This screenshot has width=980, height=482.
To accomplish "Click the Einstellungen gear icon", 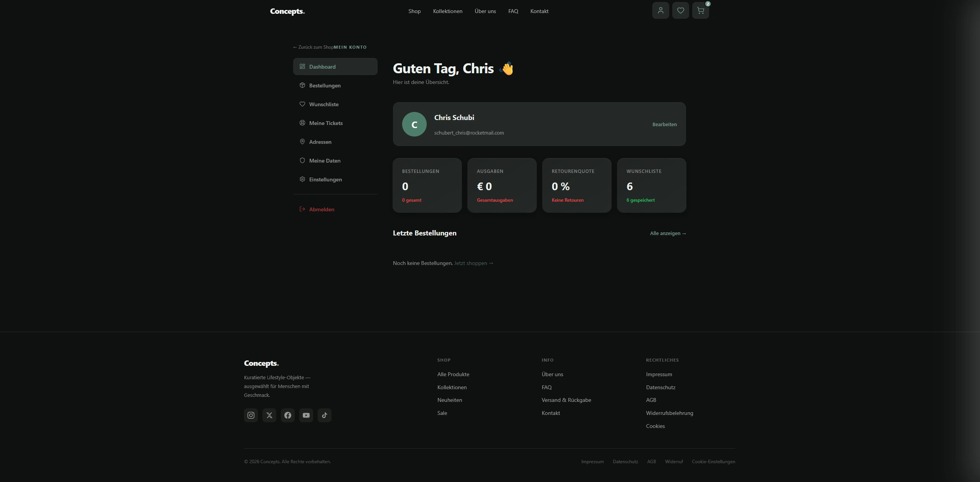I will (302, 179).
